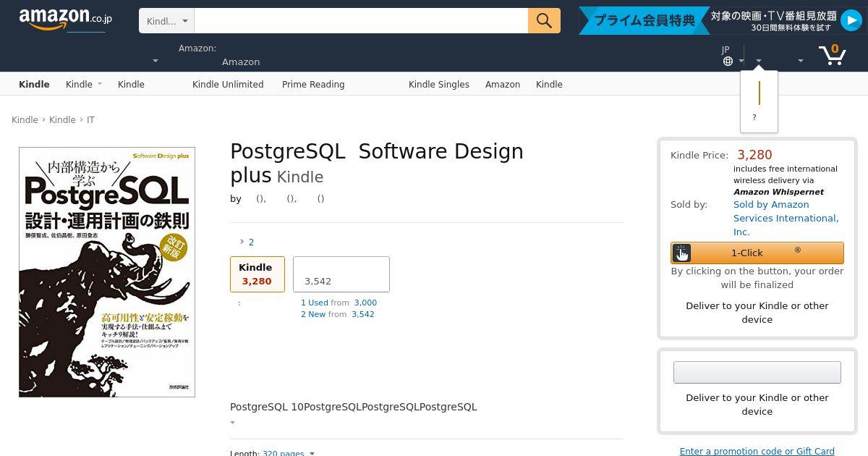Click the last Kindle item in sub navigation
The image size is (868, 456).
click(549, 84)
